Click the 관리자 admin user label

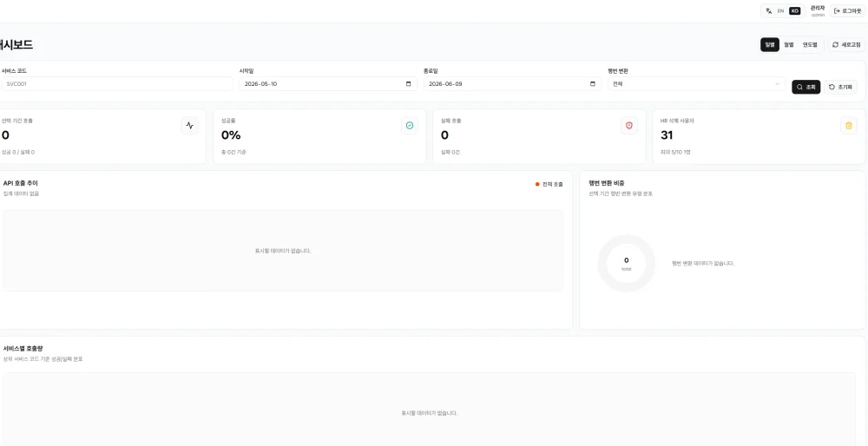818,10
